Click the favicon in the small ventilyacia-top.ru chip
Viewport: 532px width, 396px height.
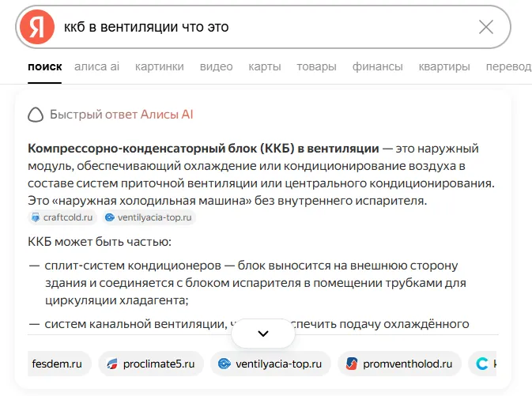[110, 217]
